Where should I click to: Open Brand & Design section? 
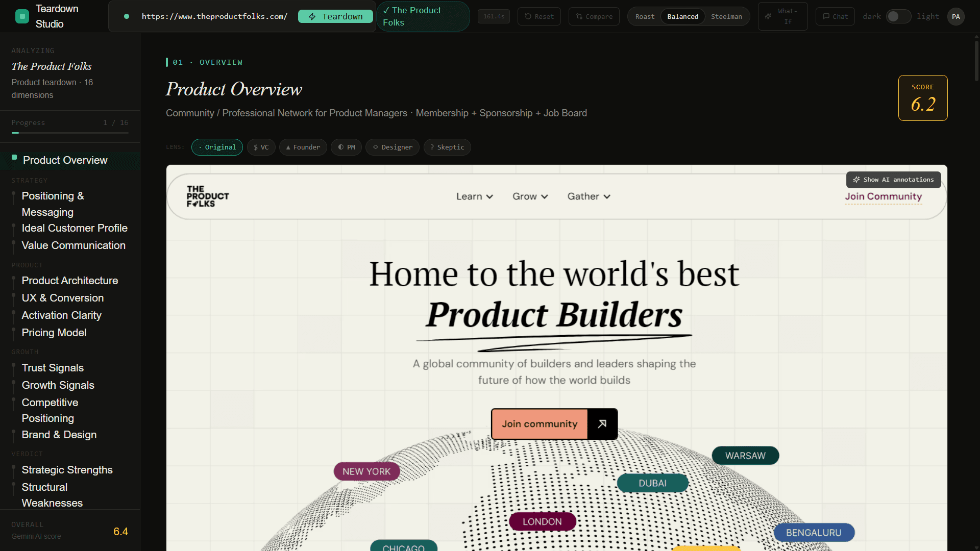pyautogui.click(x=70, y=435)
